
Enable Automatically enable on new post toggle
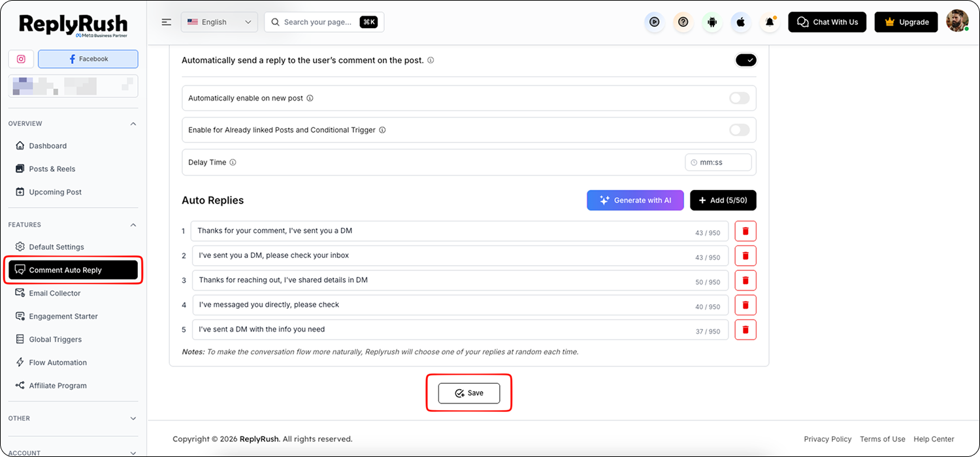click(740, 99)
